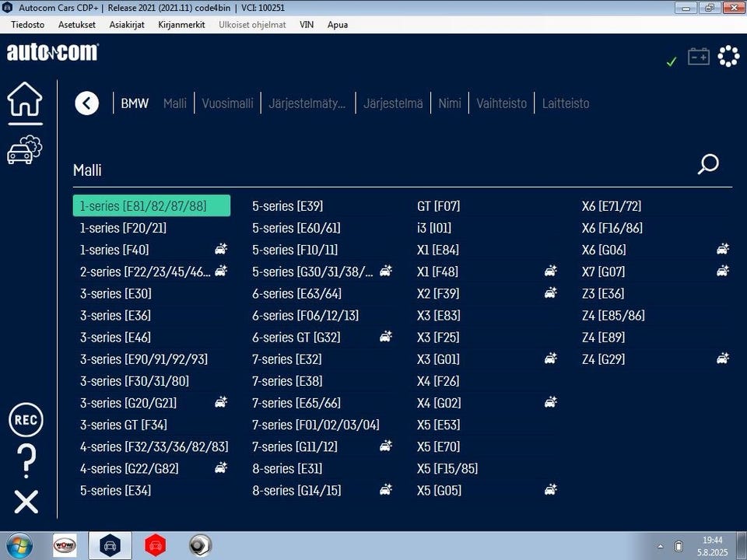This screenshot has width=747, height=560.
Task: Click the new-car icon beside X6 [G06]
Action: pyautogui.click(x=723, y=249)
